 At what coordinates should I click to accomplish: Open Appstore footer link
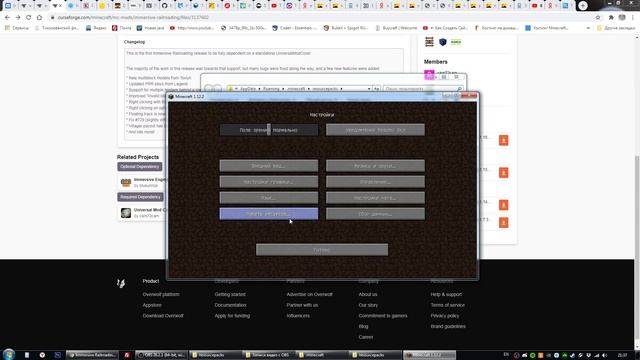click(x=152, y=305)
